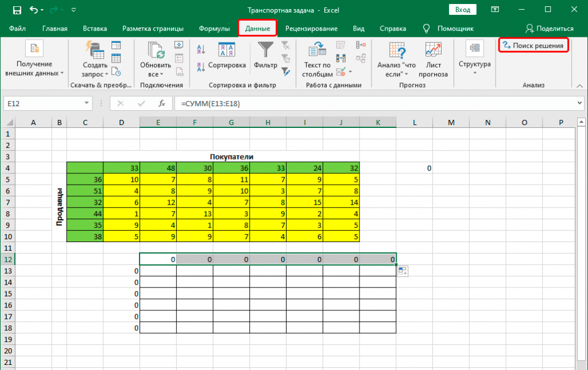Click the Создать запрос icon

[x=95, y=50]
